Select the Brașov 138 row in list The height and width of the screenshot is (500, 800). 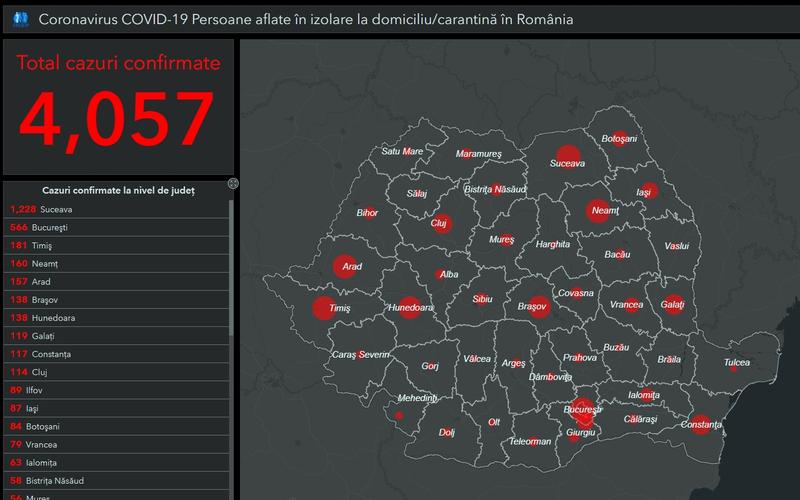point(116,300)
